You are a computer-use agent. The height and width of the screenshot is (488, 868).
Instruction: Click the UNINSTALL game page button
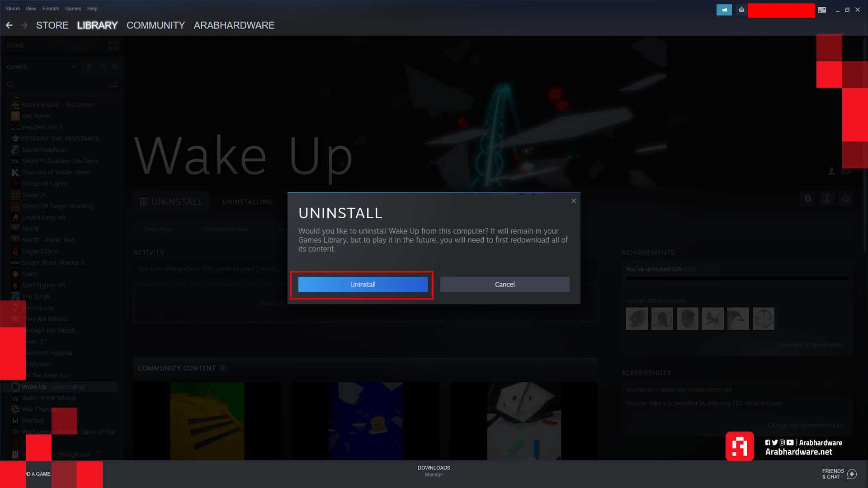coord(171,202)
